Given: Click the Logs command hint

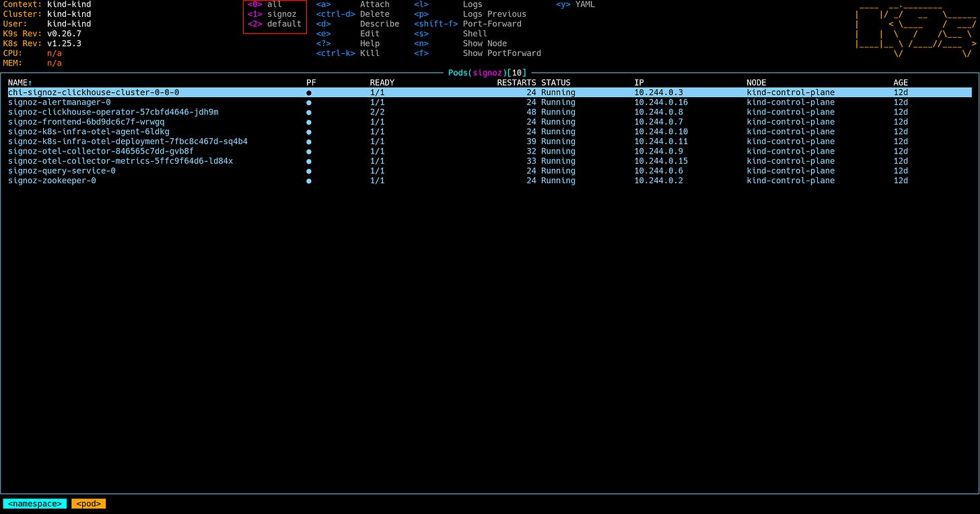Looking at the screenshot, I should [448, 5].
